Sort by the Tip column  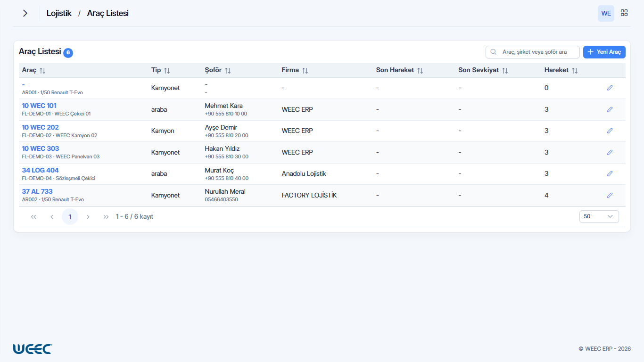click(167, 70)
